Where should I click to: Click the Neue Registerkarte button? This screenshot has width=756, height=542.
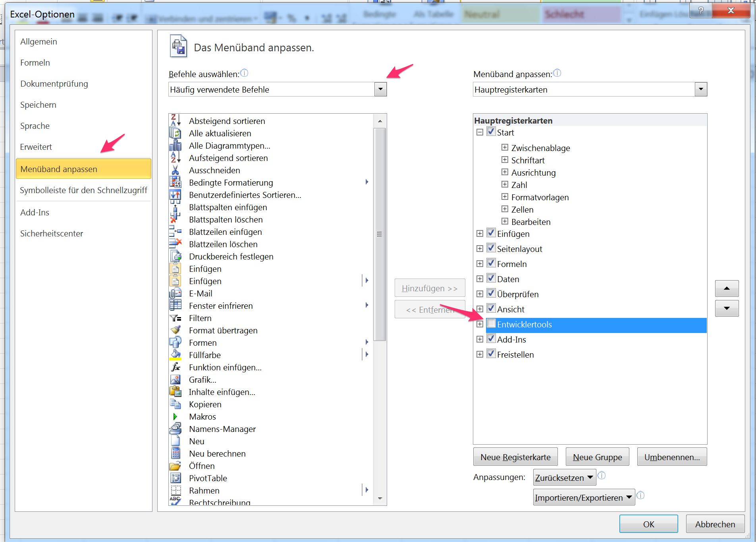[515, 457]
